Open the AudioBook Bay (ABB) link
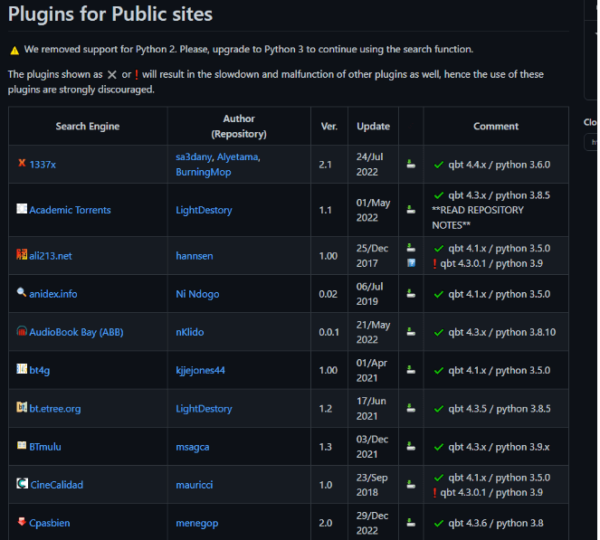600x540 pixels. tap(76, 332)
